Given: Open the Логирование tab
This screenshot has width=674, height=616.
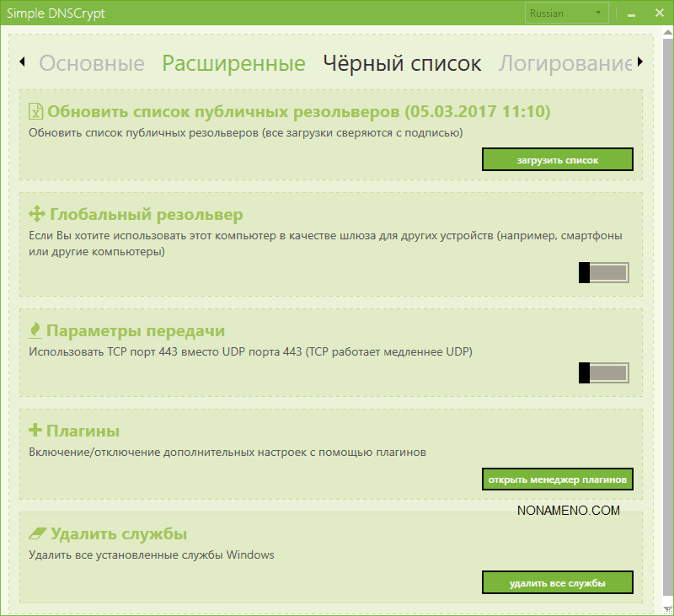Looking at the screenshot, I should (x=564, y=63).
